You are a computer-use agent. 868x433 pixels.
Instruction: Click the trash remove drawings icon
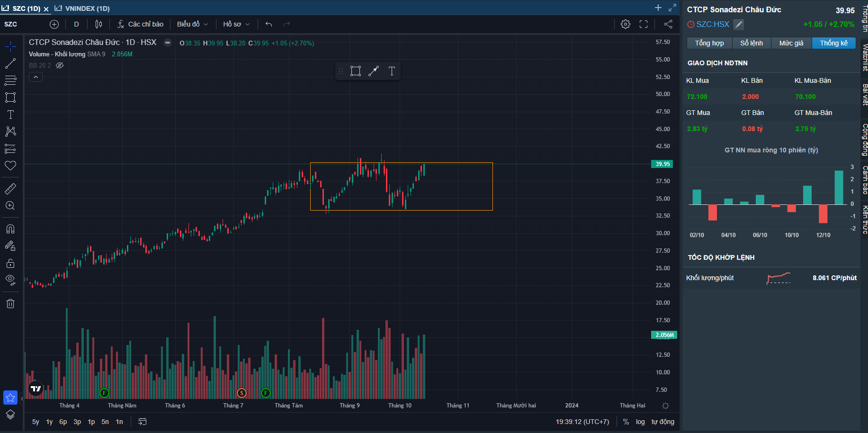[x=10, y=304]
